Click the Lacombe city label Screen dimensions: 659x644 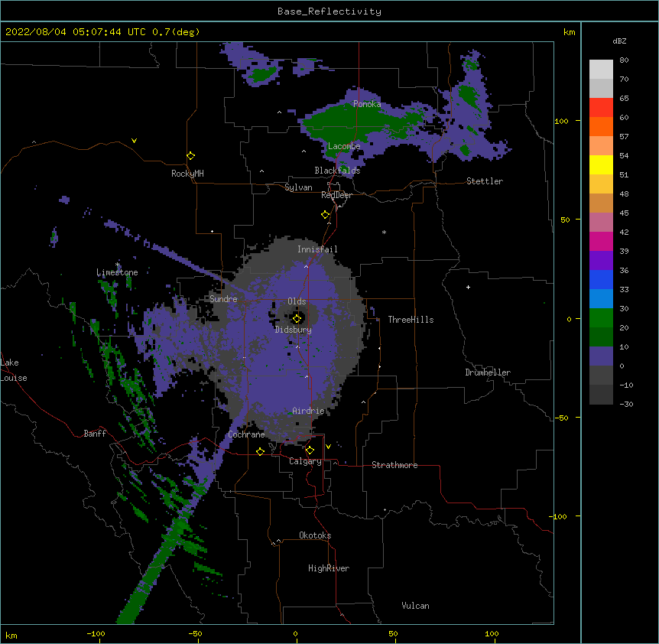point(344,146)
